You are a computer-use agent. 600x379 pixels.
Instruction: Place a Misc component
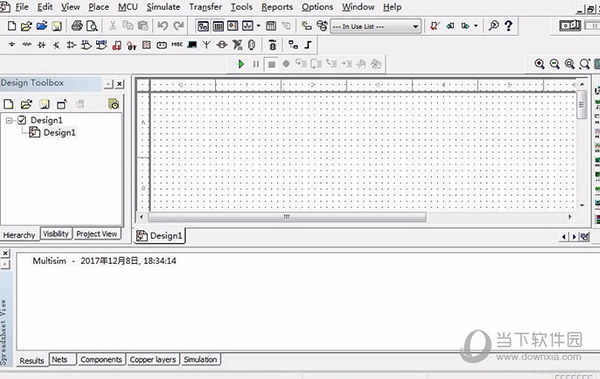(177, 45)
